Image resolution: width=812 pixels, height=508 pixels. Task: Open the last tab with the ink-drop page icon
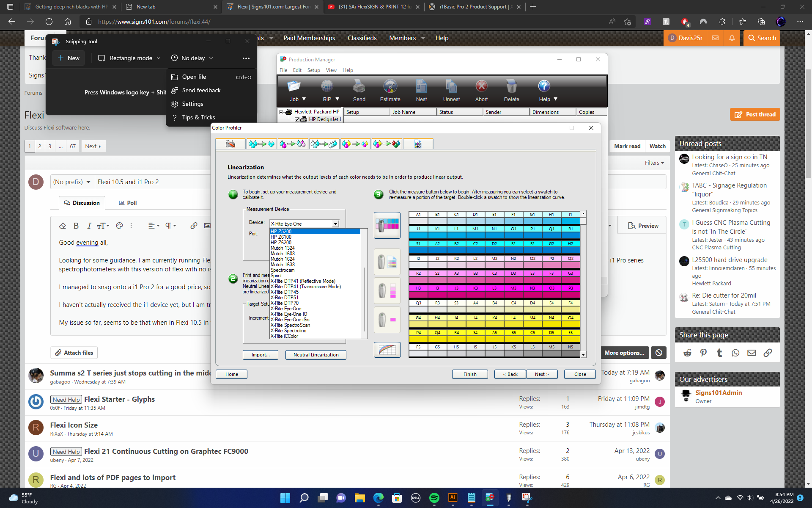[418, 144]
